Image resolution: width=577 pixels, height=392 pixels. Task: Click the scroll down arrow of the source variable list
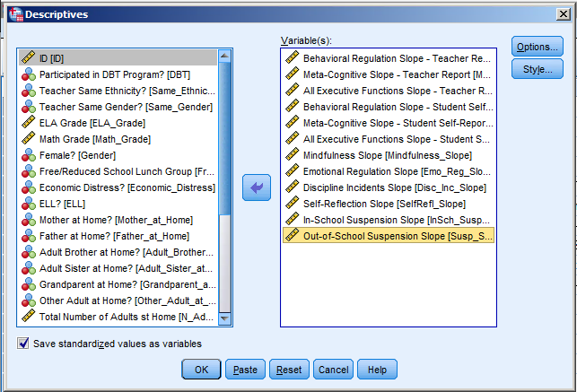coord(224,318)
